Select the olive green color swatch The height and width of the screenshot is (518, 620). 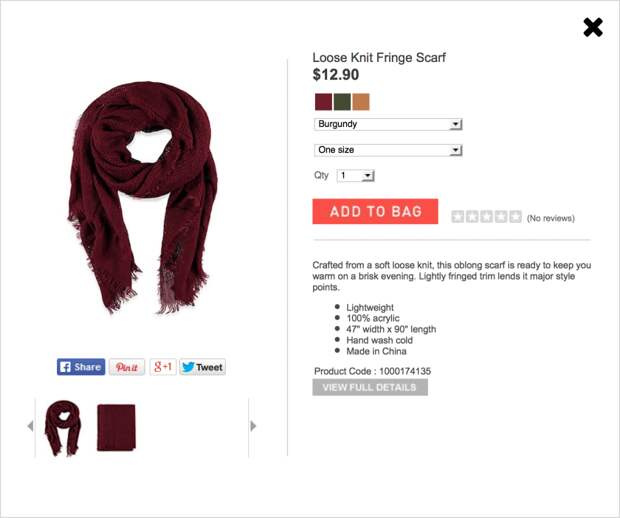(x=342, y=102)
